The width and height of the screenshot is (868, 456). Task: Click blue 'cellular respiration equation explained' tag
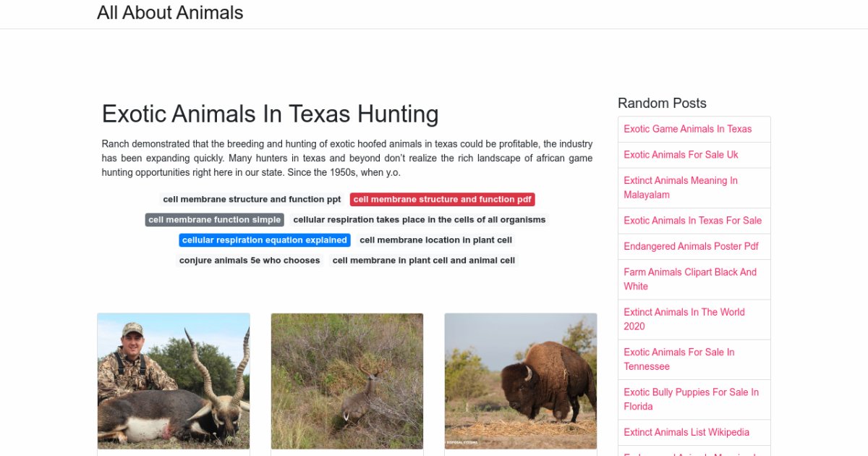(264, 240)
